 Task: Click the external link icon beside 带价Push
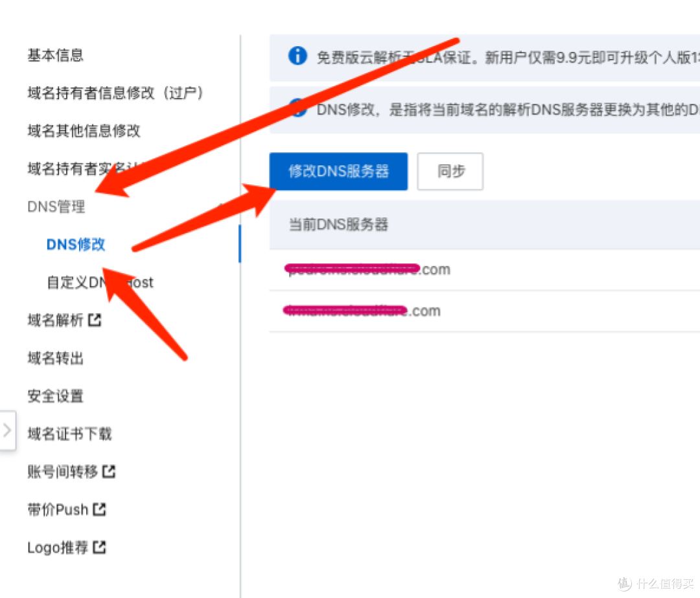coord(100,509)
